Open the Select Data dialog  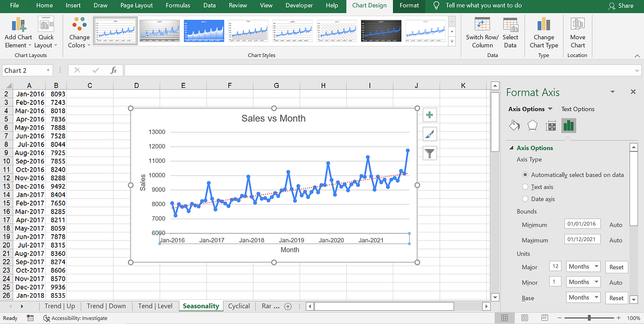[x=511, y=32]
